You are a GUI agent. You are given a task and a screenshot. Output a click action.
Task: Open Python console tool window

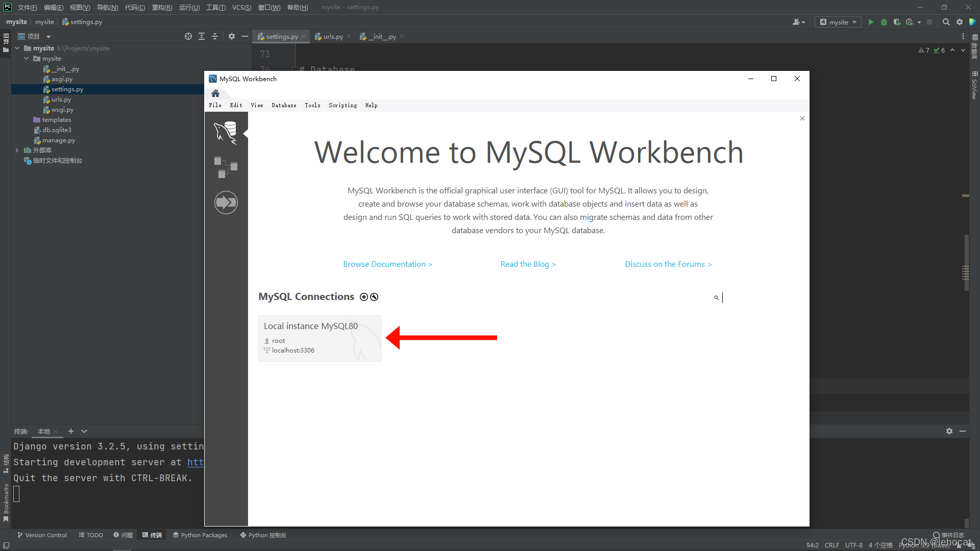coord(263,535)
